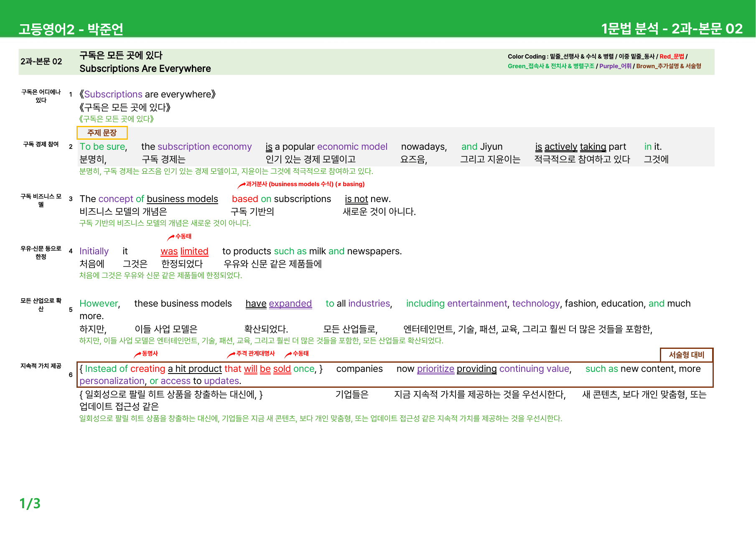The height and width of the screenshot is (535, 756).
Task: Click the header text '1문법 분석 - 2과-본문 02'
Action: coord(672,28)
